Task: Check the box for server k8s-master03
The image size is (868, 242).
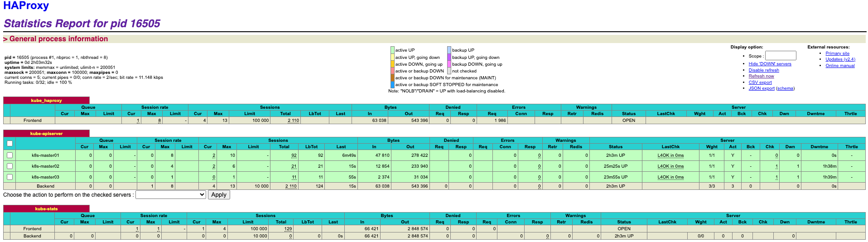Action: point(10,177)
